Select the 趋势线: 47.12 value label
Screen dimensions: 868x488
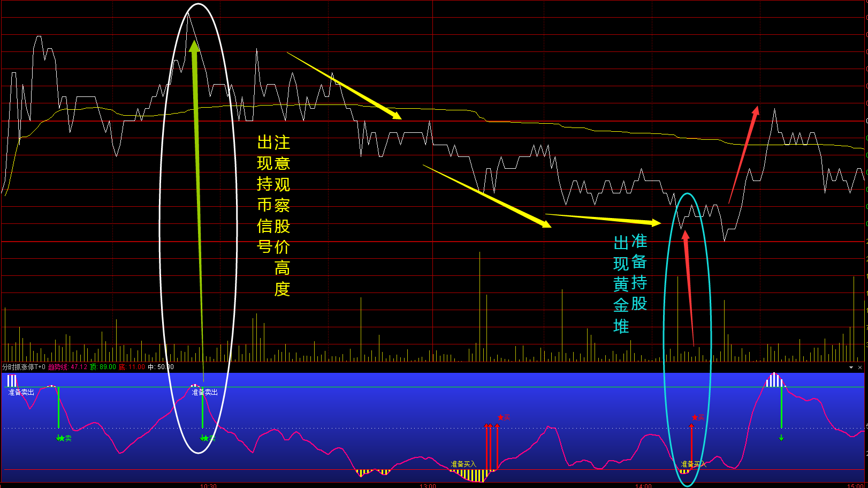(67, 367)
